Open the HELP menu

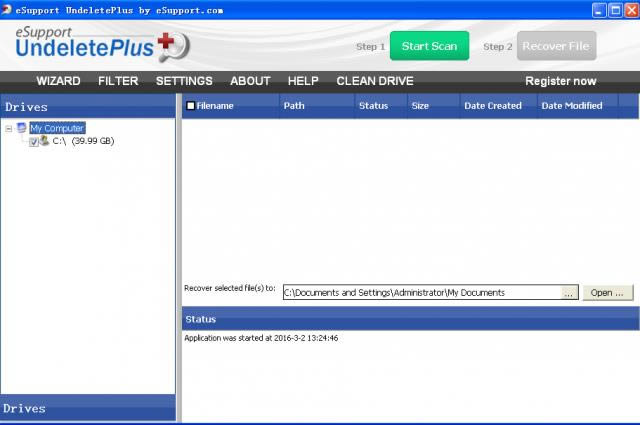[x=303, y=81]
